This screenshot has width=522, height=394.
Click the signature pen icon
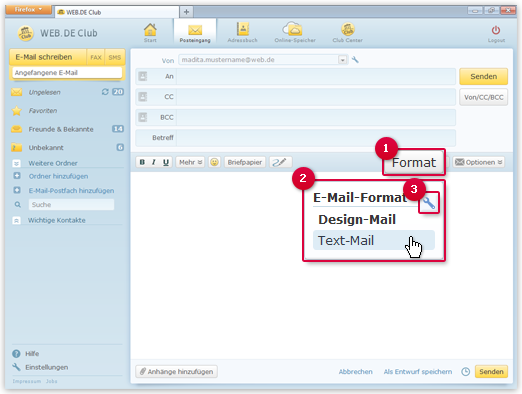280,162
